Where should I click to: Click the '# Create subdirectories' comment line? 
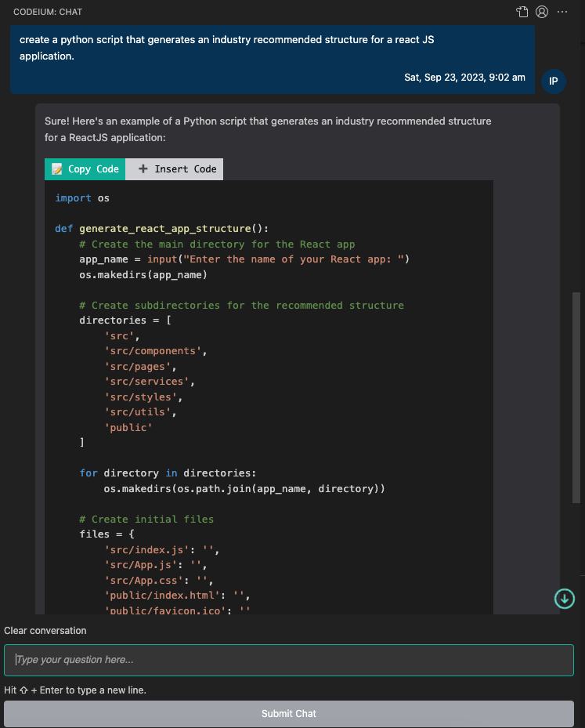241,305
